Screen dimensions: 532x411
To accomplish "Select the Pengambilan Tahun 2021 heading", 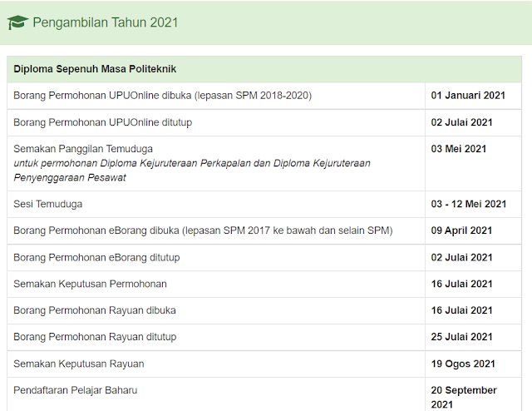I will click(x=106, y=22).
